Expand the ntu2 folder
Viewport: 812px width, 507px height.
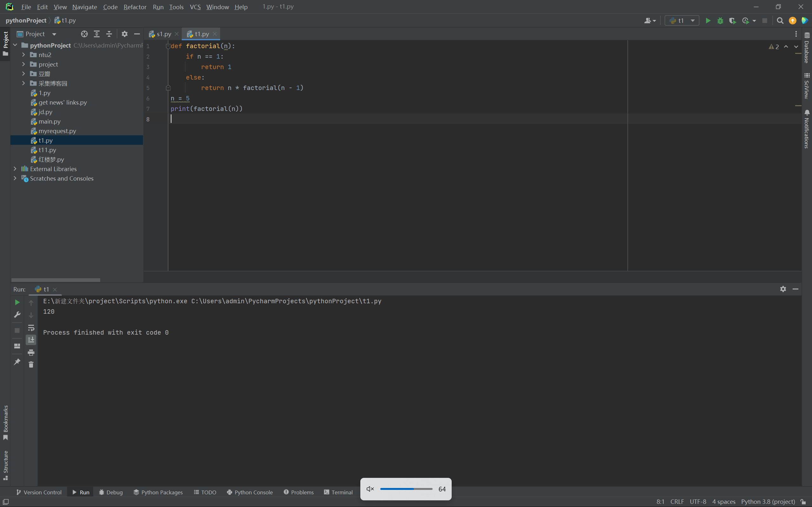point(23,55)
